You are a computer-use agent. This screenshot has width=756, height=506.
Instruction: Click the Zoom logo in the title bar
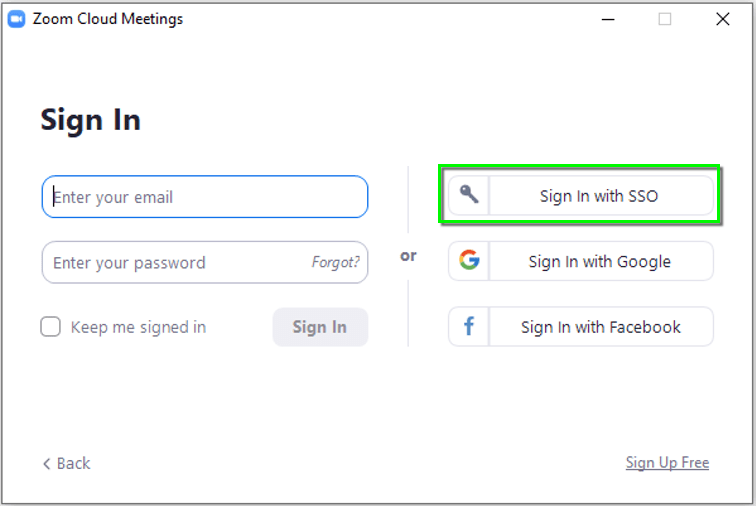(x=16, y=19)
